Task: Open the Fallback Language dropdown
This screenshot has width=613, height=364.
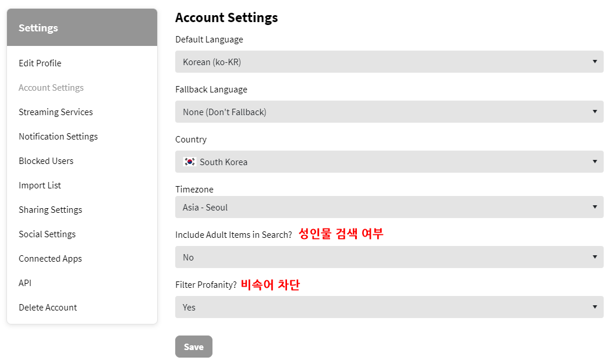Action: point(389,112)
